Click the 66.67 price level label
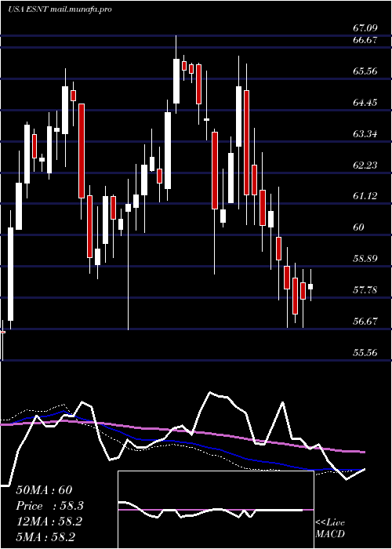The image size is (392, 549). [x=365, y=40]
